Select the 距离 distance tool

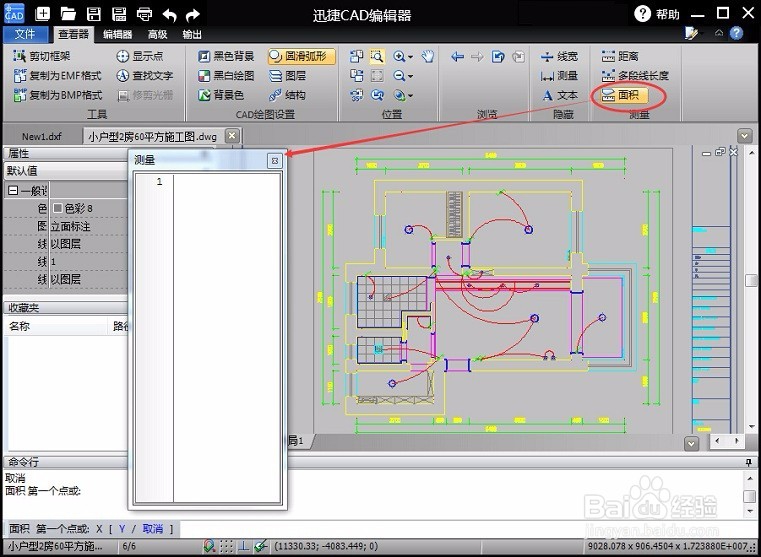coord(620,56)
